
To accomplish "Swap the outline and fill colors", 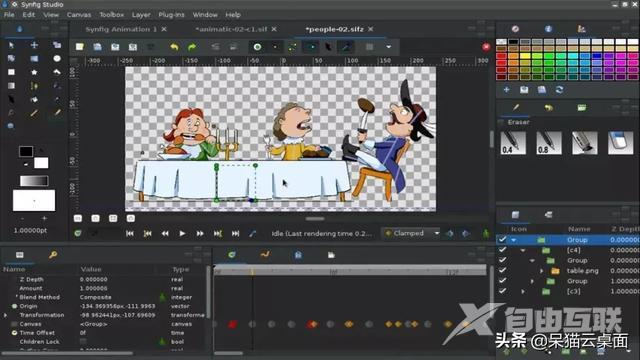I will tap(42, 151).
